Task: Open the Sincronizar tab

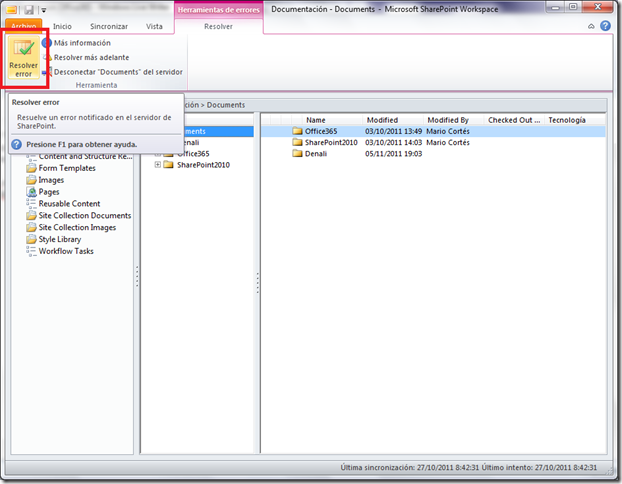Action: [109, 26]
